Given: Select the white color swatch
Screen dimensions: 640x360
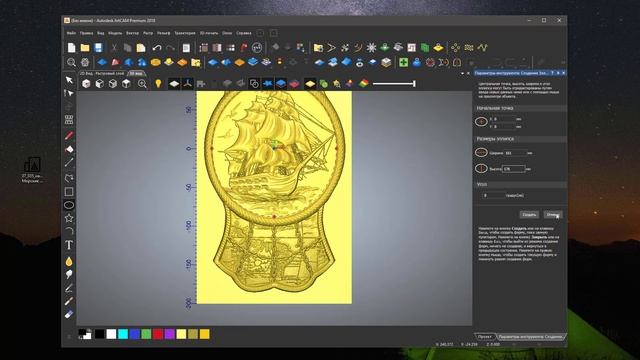Looking at the screenshot, I should [111, 334].
